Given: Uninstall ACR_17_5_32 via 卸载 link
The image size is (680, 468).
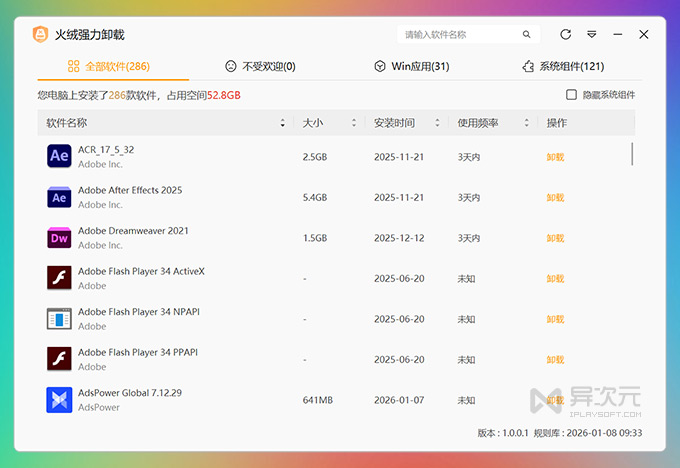Looking at the screenshot, I should (x=555, y=157).
